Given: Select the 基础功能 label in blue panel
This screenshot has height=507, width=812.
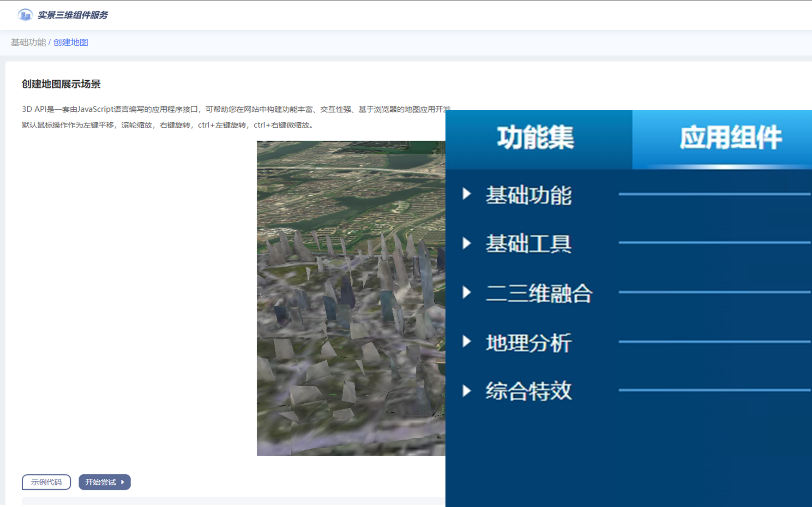Looking at the screenshot, I should click(529, 195).
